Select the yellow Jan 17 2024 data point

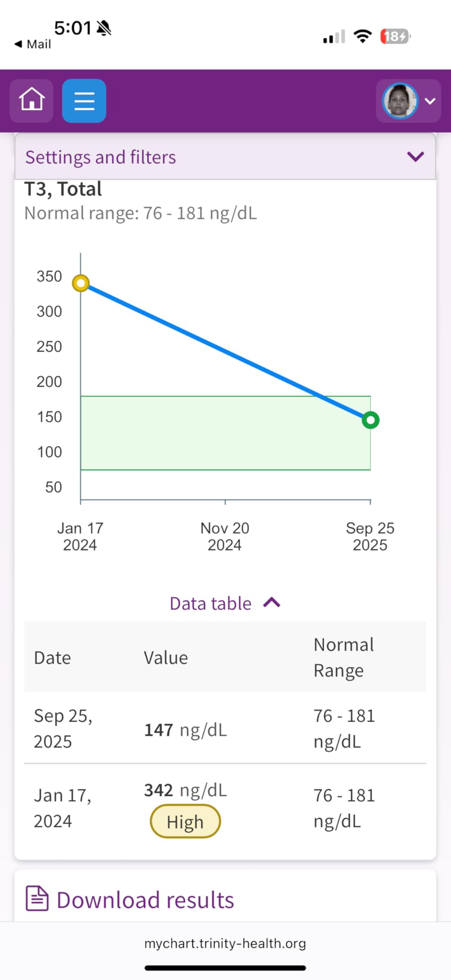tap(81, 283)
